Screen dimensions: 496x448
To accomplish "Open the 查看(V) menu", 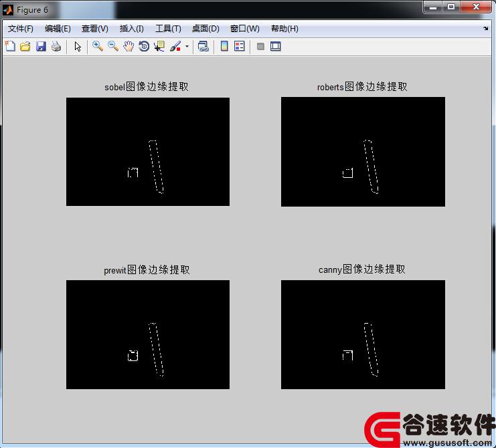I will 95,29.
